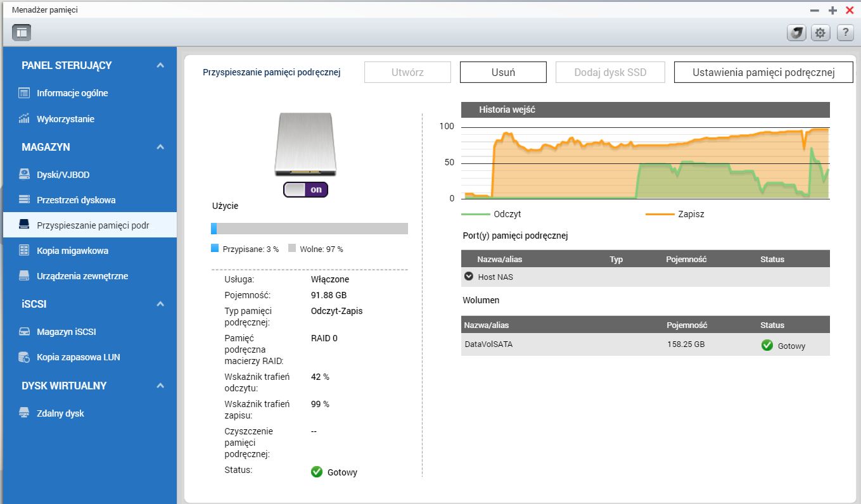Click the orange Zapisz legend line
This screenshot has height=504, width=861.
660,214
